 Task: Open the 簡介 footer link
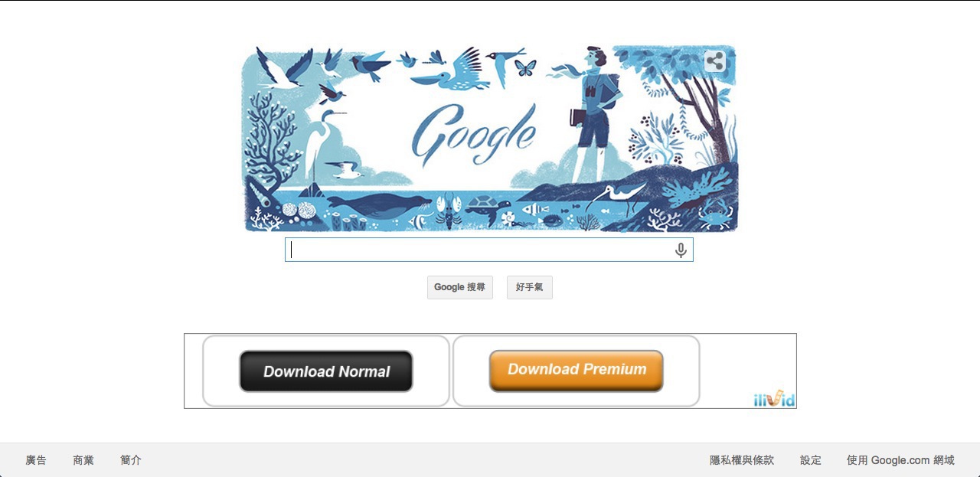click(x=131, y=460)
